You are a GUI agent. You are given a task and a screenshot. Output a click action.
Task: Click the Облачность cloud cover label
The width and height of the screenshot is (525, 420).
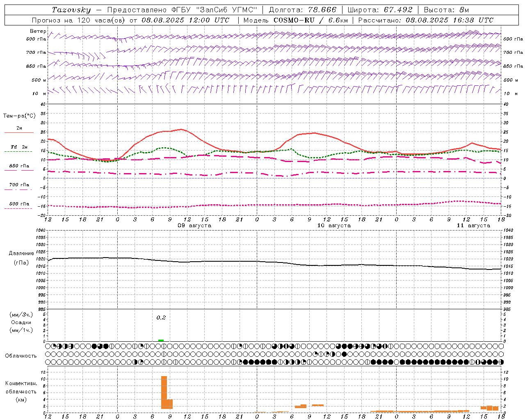tap(21, 356)
